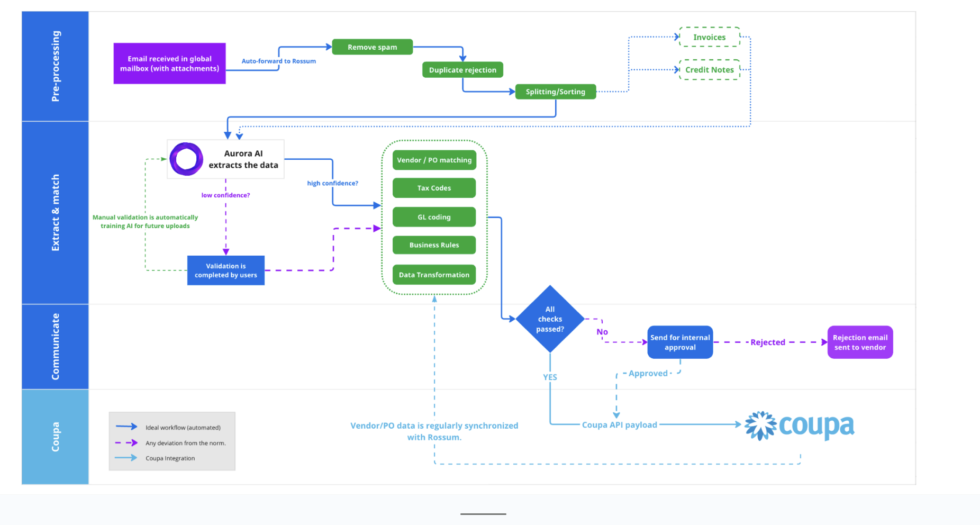The width and height of the screenshot is (980, 525).
Task: Click the 'Rejected' arrow label
Action: (768, 342)
